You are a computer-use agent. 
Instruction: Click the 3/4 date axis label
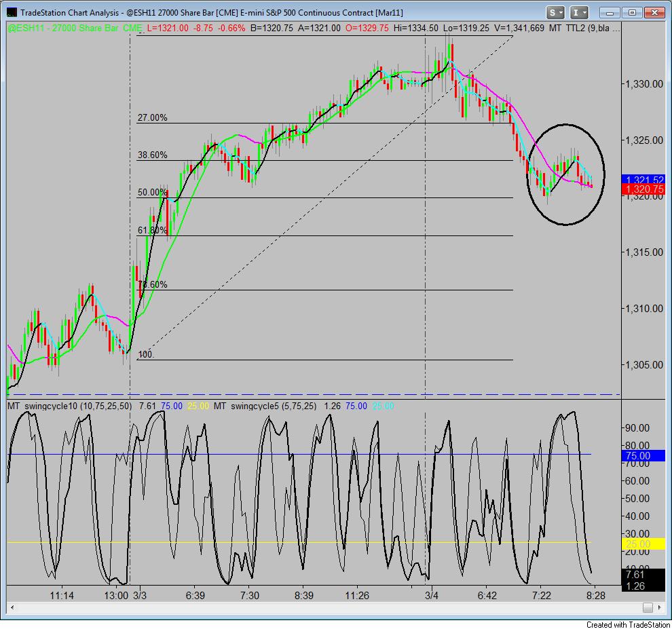pyautogui.click(x=432, y=596)
